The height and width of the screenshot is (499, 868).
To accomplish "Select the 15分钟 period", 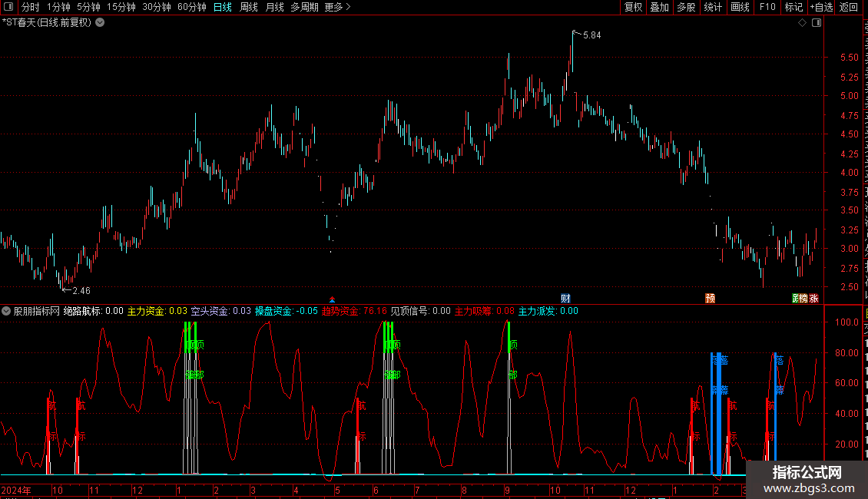I will [121, 7].
